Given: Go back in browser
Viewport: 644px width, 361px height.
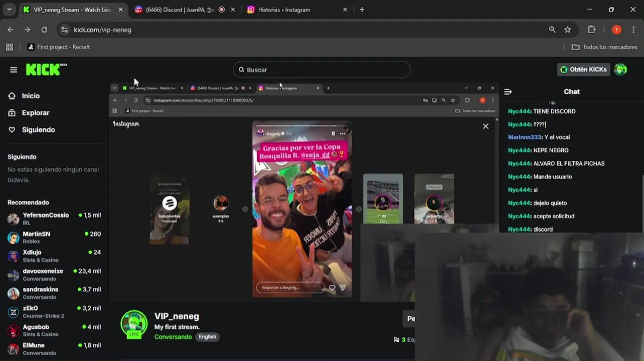Looking at the screenshot, I should (11, 30).
